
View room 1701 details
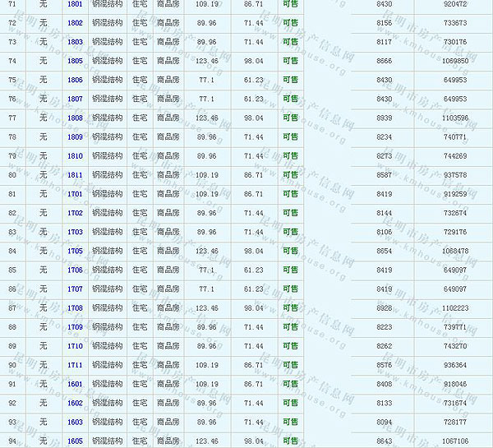tap(75, 194)
